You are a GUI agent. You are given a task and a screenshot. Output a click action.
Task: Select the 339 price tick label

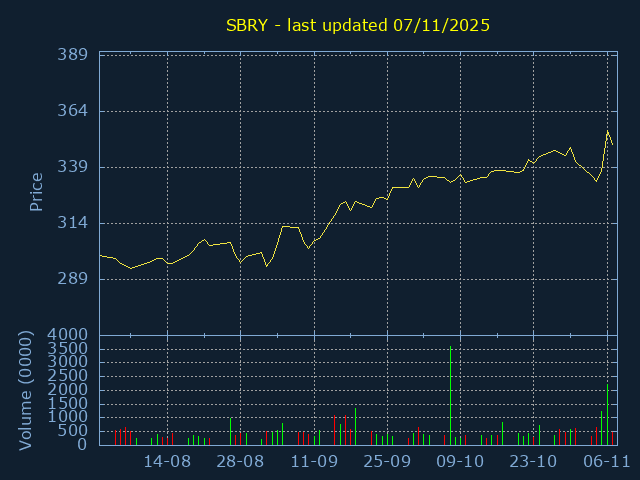point(73,167)
